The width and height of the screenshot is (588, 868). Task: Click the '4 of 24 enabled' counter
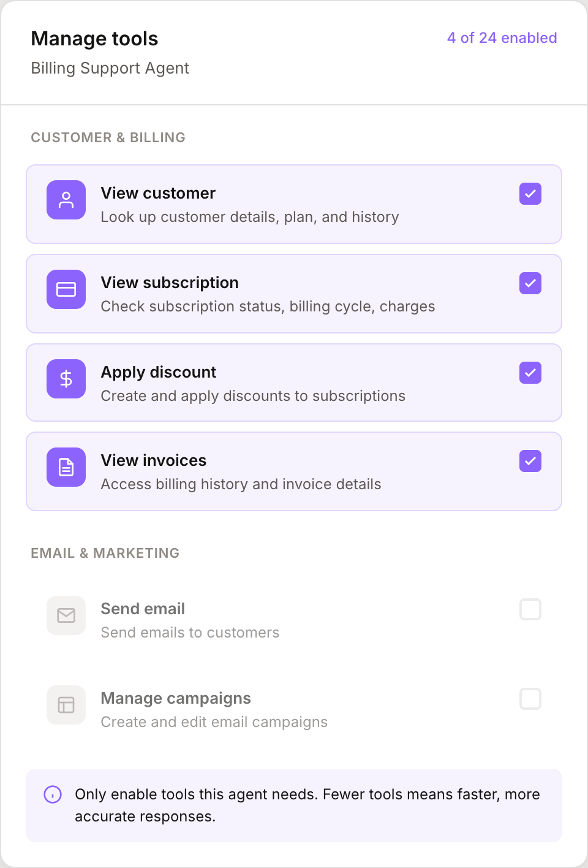coord(502,37)
